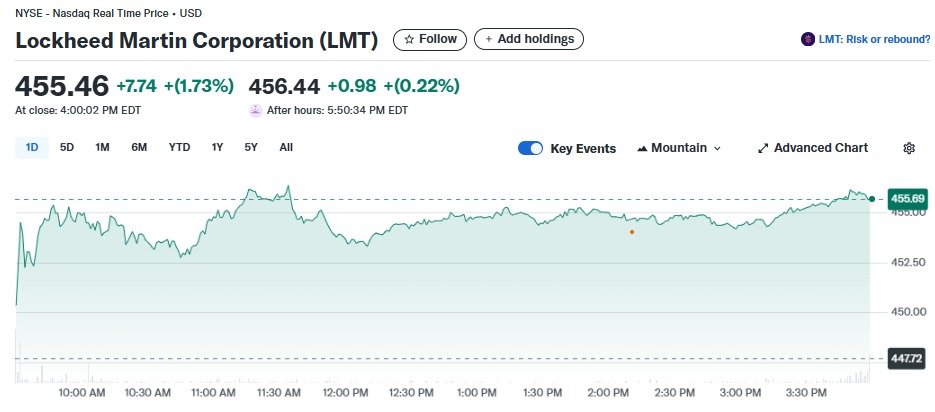The image size is (935, 412).
Task: Open the Mountain chart type dropdown
Action: click(679, 148)
